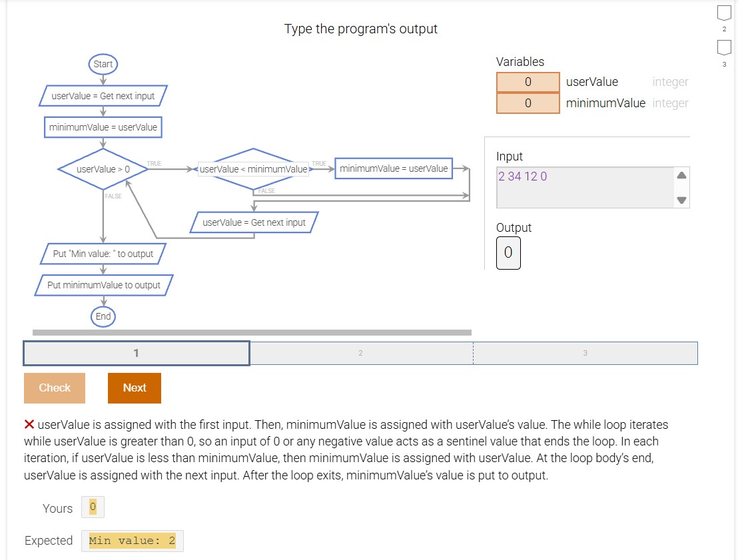Click the Output answer input box

[508, 253]
